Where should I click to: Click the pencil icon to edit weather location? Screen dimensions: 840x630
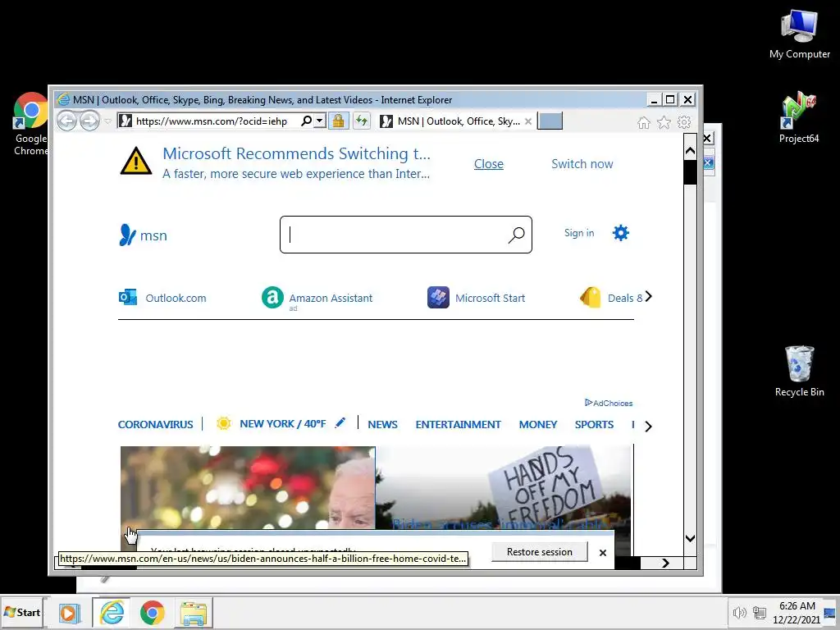point(340,423)
